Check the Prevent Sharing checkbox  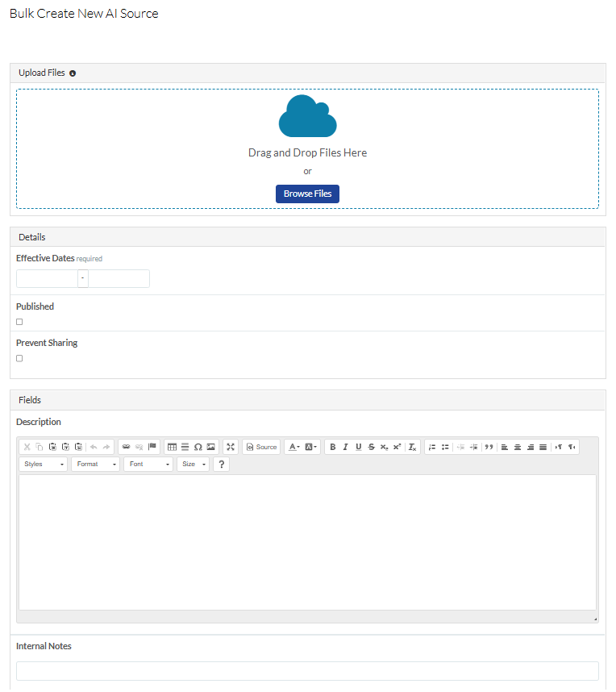coord(19,358)
